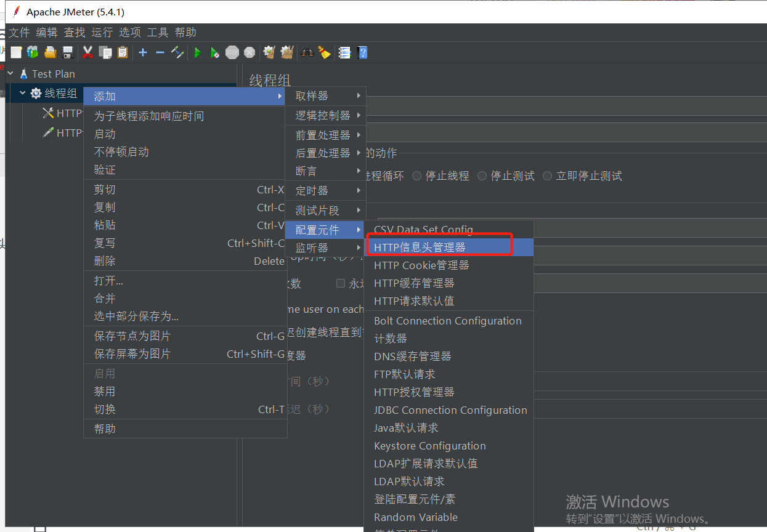The image size is (767, 532).
Task: Click the first HTTP element wrench icon
Action: (48, 113)
